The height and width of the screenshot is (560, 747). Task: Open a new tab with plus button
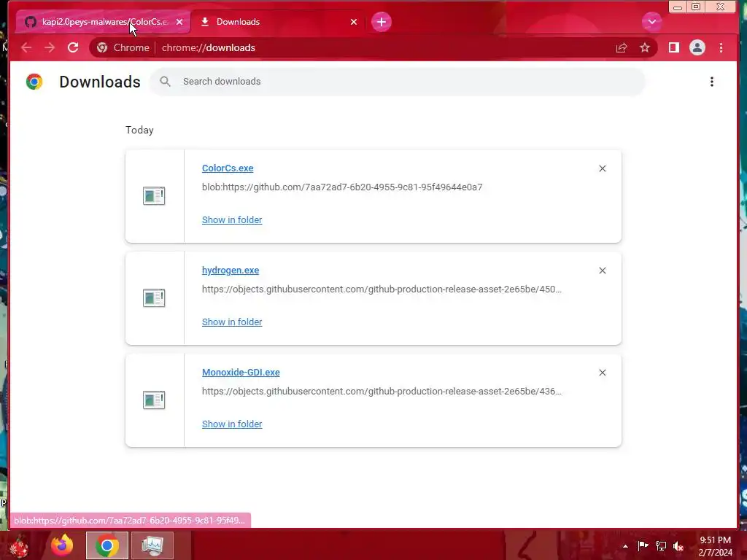pos(381,22)
